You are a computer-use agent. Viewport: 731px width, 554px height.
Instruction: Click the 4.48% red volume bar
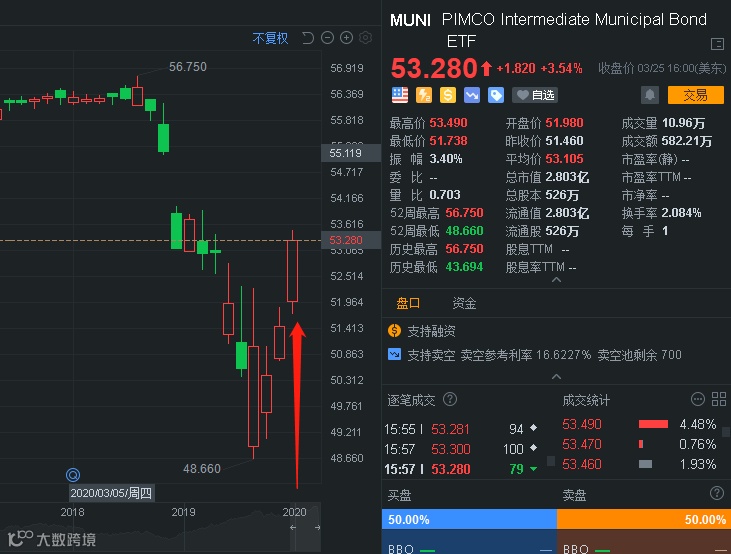(x=653, y=424)
